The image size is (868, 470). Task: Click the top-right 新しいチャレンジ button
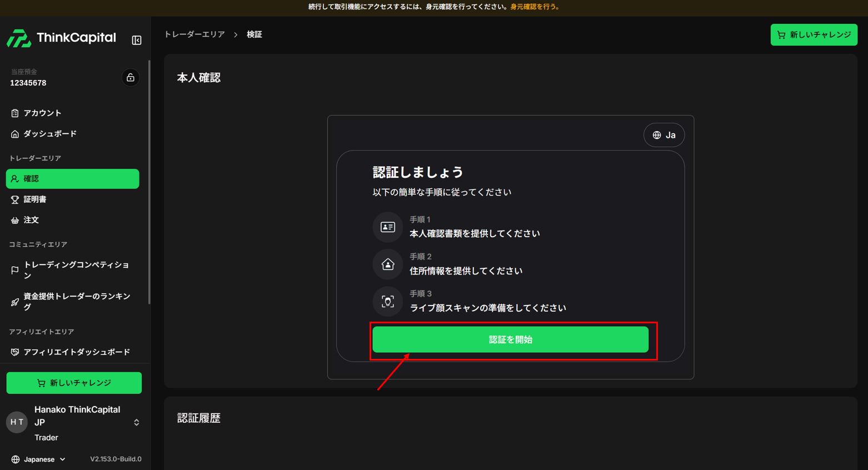coord(814,35)
